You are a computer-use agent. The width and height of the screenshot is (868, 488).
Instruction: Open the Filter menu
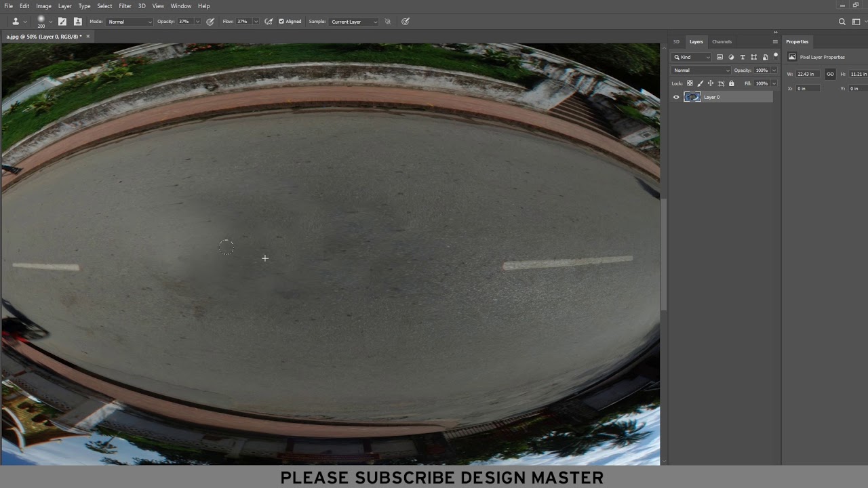point(125,6)
